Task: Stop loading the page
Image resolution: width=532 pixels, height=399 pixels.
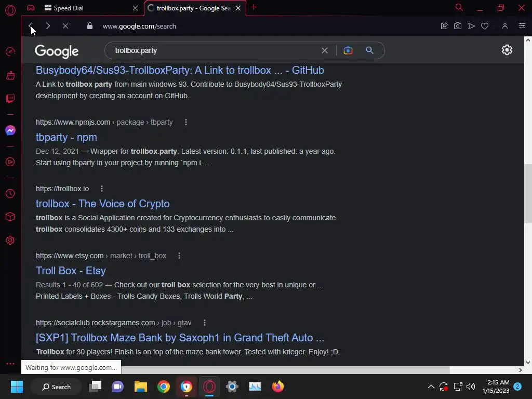Action: [x=65, y=26]
